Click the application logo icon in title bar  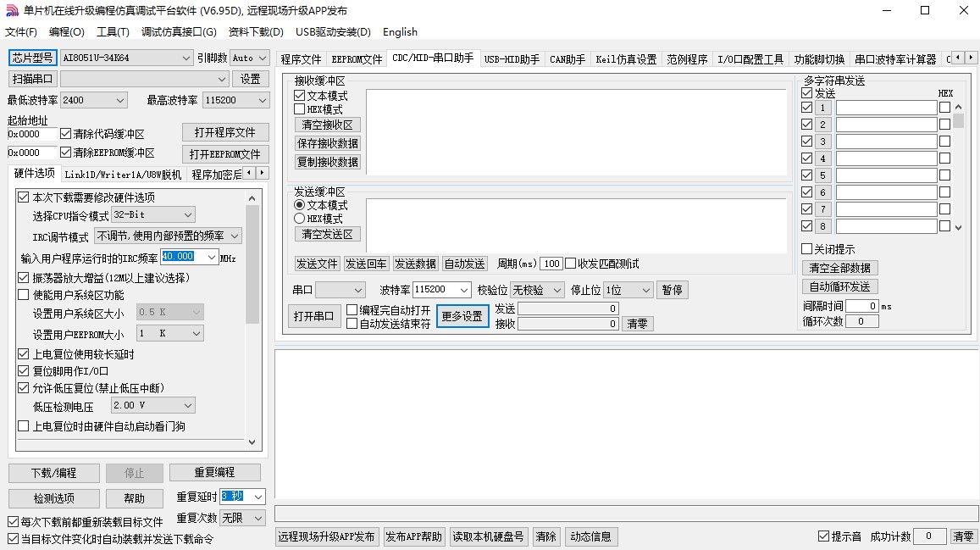[12, 11]
